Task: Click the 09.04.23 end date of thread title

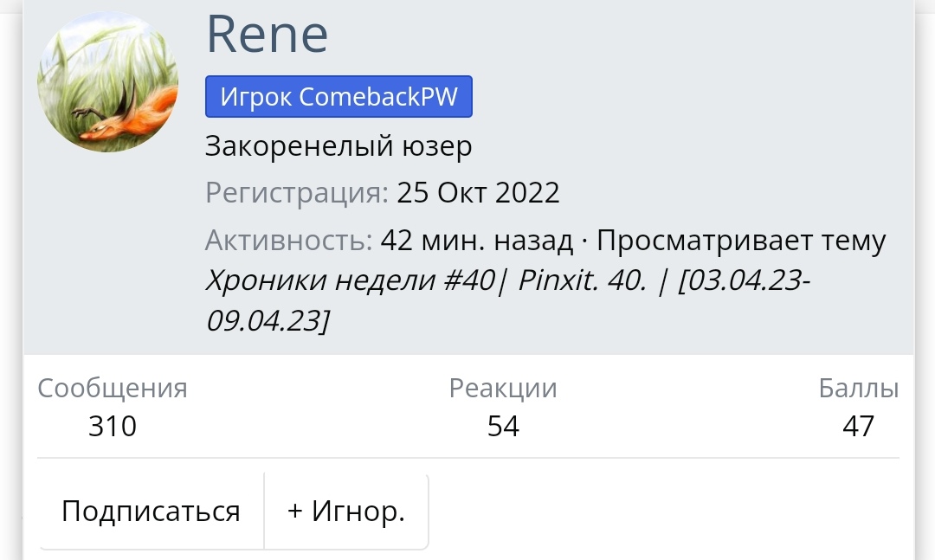Action: [266, 320]
